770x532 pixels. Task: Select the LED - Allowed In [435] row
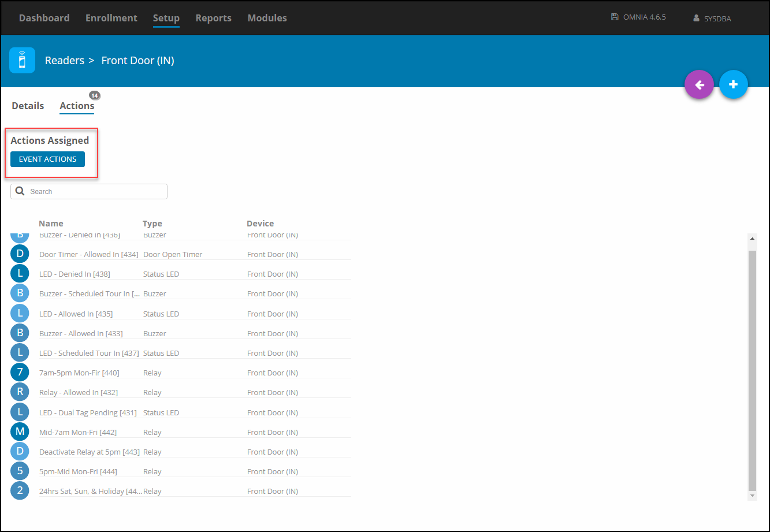[x=181, y=314]
